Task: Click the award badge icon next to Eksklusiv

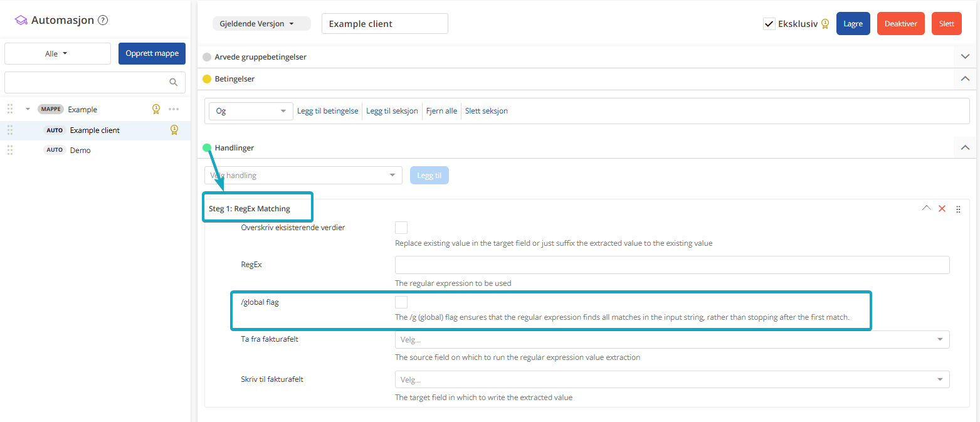Action: (825, 24)
